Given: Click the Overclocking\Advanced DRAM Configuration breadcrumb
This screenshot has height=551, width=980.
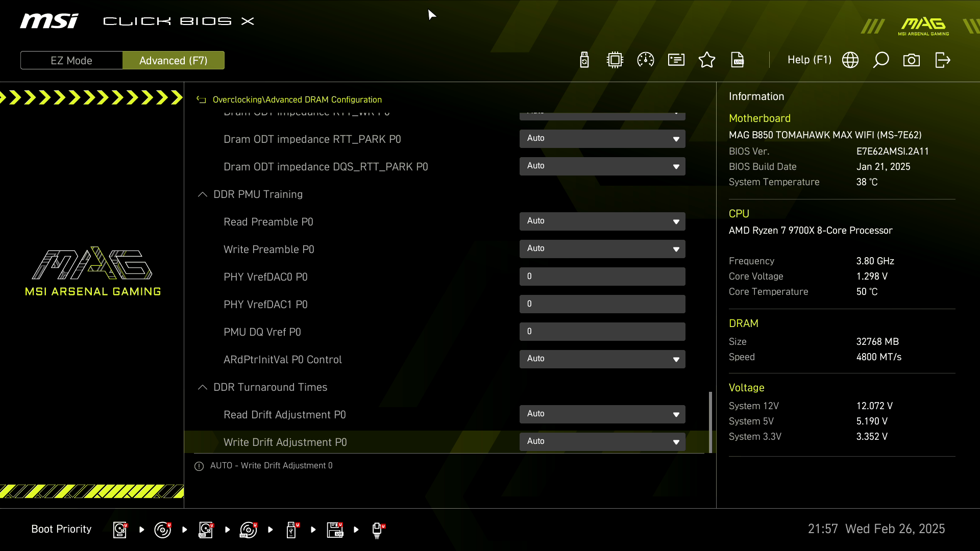Looking at the screenshot, I should [x=297, y=99].
